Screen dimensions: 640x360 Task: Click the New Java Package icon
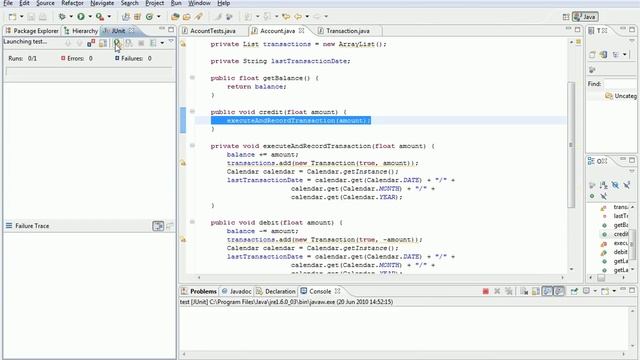click(x=138, y=17)
